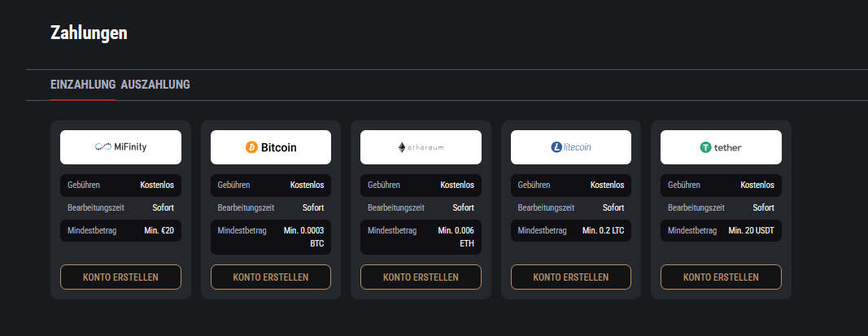This screenshot has height=336, width=868.
Task: Select the Bitcoin logo tile
Action: pyautogui.click(x=271, y=147)
